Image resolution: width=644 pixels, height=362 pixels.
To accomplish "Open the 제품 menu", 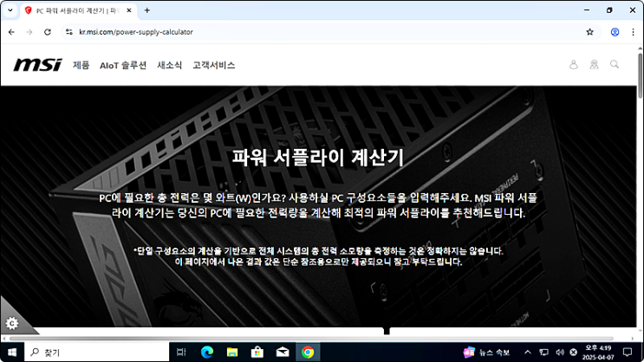I will point(81,65).
